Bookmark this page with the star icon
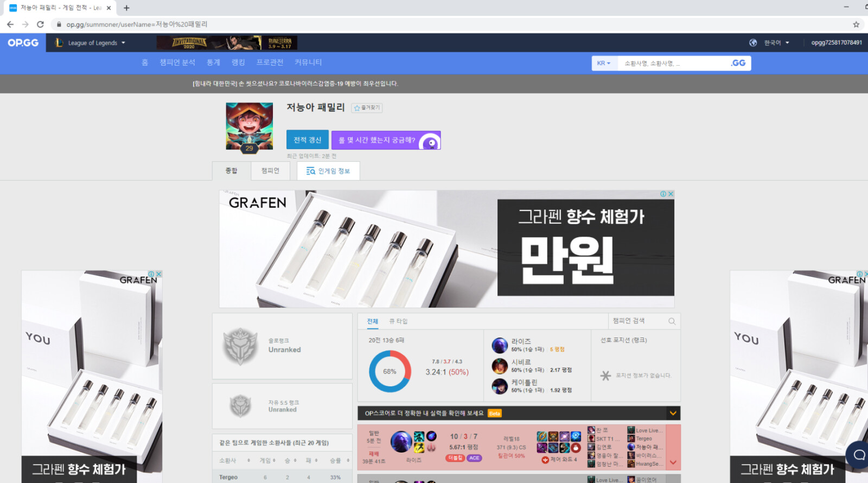868x483 pixels. [x=856, y=24]
